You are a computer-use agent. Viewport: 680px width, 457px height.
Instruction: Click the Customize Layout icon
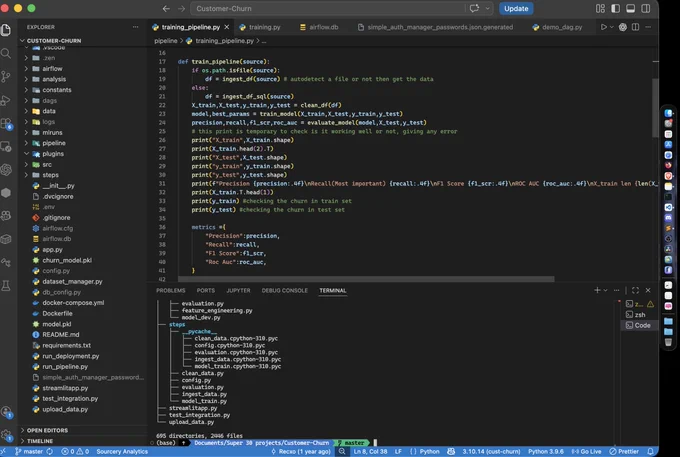(600, 9)
